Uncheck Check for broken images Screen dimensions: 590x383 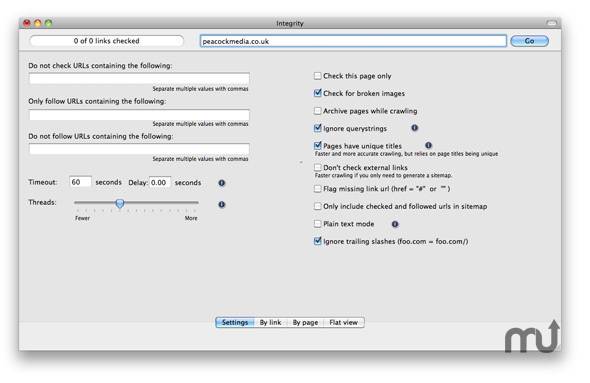[318, 93]
